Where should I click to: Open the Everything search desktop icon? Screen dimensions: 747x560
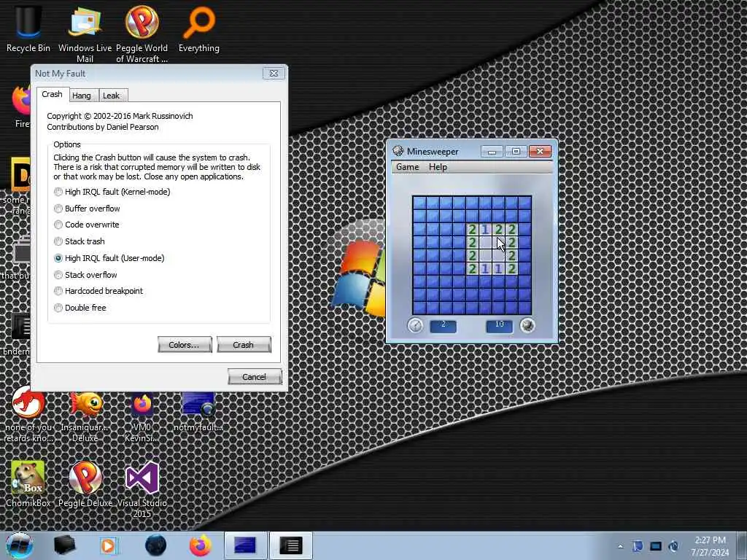pyautogui.click(x=198, y=28)
